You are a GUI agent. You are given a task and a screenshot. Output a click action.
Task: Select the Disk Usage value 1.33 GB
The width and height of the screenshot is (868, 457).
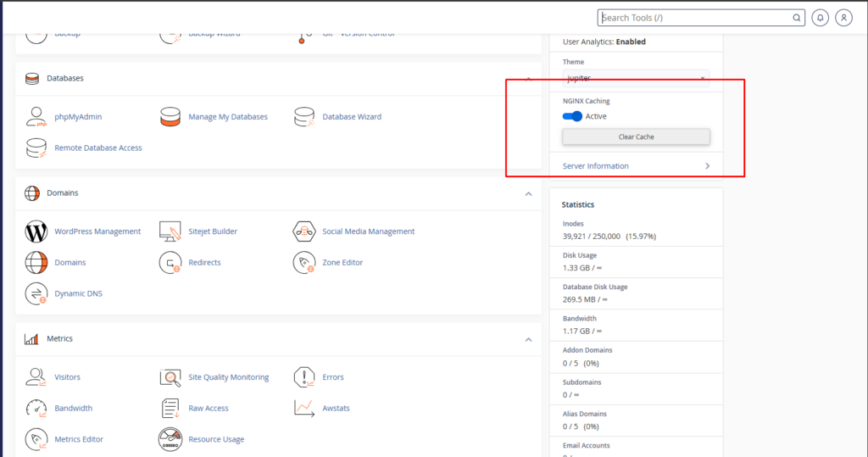coord(576,268)
